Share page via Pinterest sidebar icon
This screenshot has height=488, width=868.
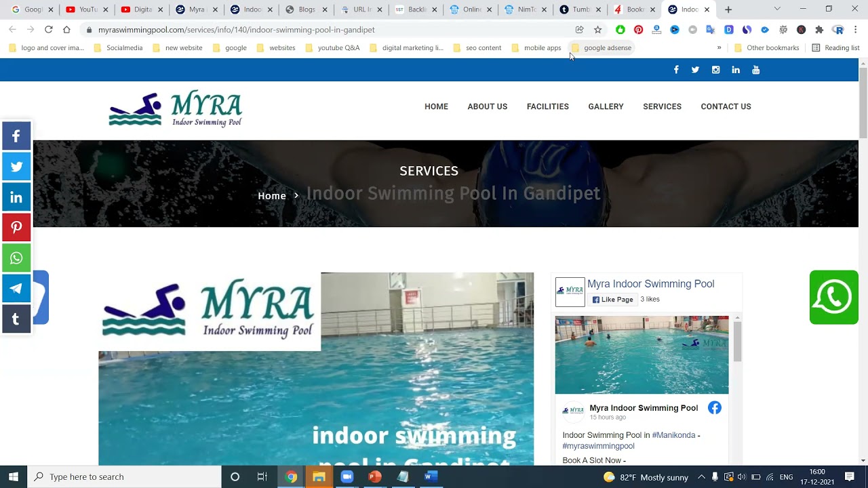click(16, 228)
